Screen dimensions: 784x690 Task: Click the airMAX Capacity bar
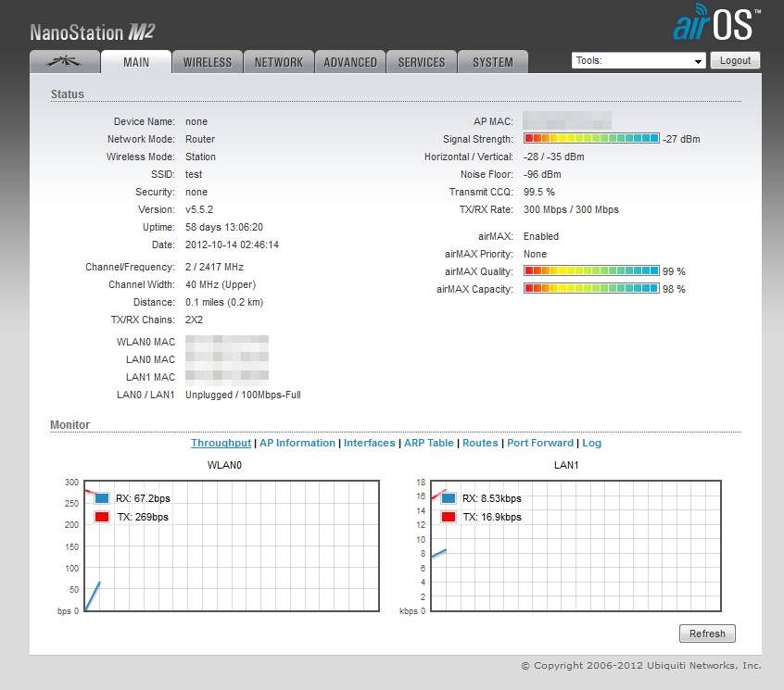(591, 288)
